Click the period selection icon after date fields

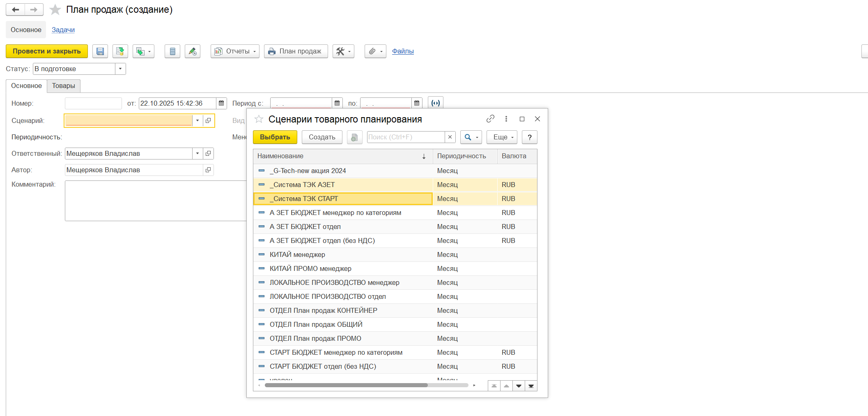435,103
